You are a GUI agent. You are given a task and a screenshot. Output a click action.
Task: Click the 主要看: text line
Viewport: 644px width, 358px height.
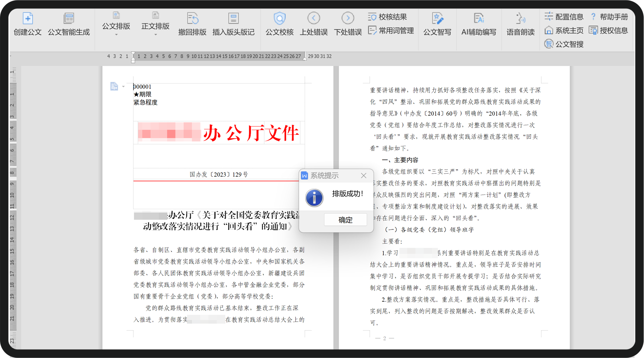(392, 241)
